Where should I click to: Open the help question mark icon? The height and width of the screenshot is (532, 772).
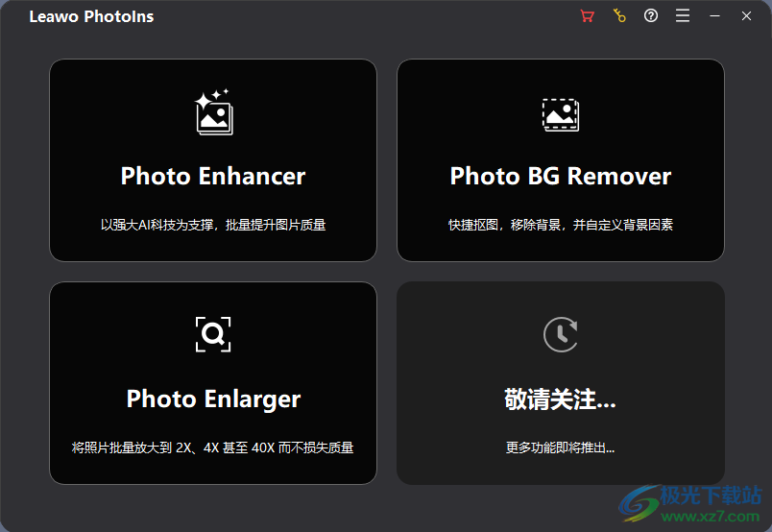tap(651, 16)
